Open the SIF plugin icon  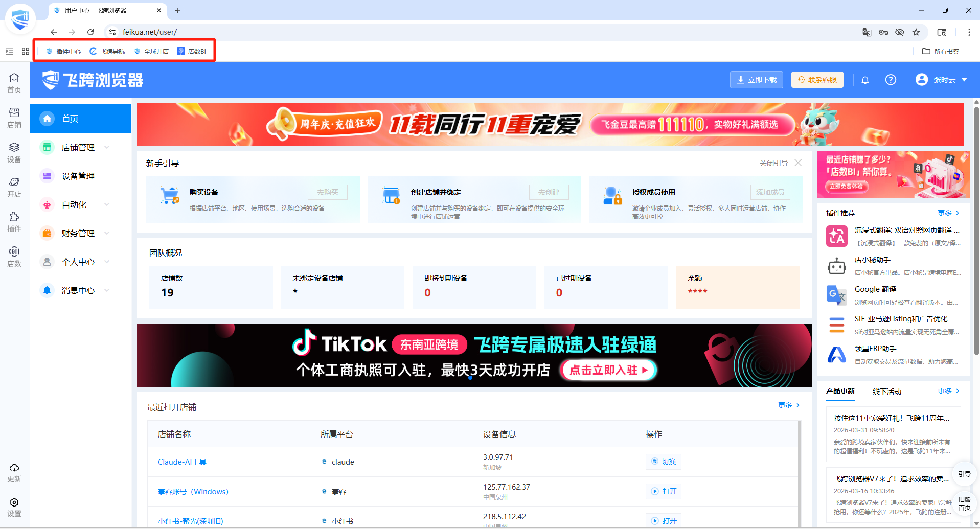click(837, 325)
